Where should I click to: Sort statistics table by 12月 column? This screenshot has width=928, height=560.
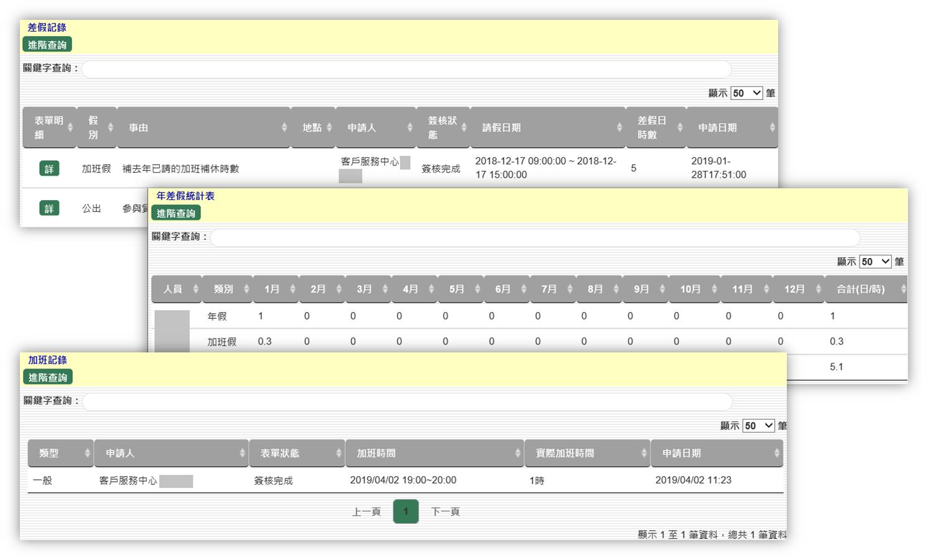(799, 289)
